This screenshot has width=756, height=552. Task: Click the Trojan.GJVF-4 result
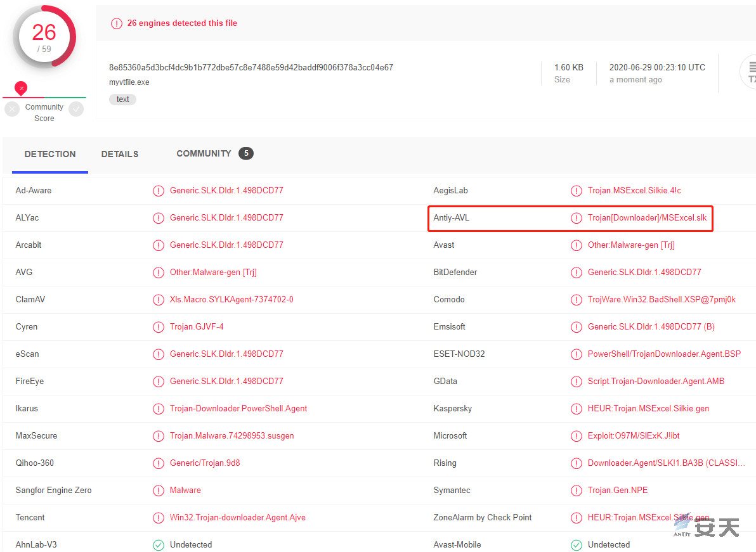click(x=197, y=326)
